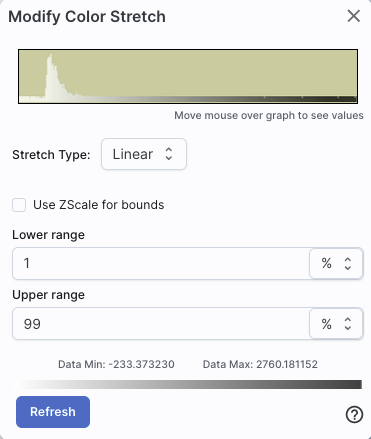Viewport: 371px width, 439px height.
Task: Enable the Use ZScale for bounds checkbox
Action: (19, 205)
